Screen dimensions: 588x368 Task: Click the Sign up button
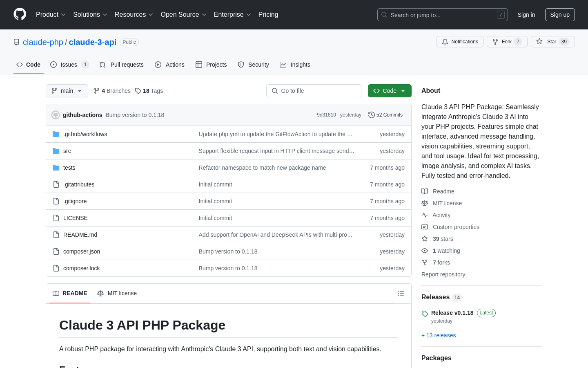pos(560,15)
